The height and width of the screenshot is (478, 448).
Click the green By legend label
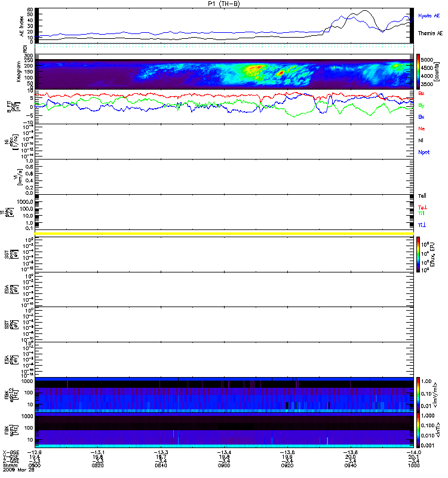pos(421,105)
